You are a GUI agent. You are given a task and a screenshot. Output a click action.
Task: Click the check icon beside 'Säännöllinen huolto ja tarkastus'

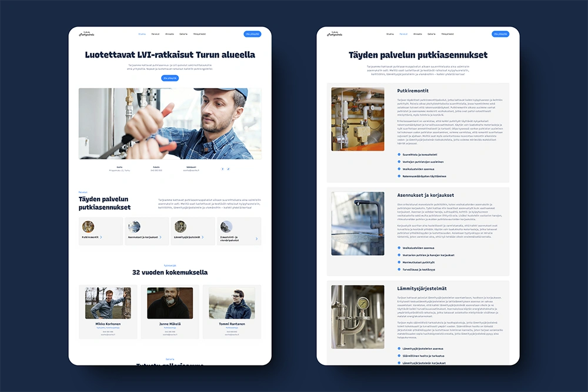(399, 356)
